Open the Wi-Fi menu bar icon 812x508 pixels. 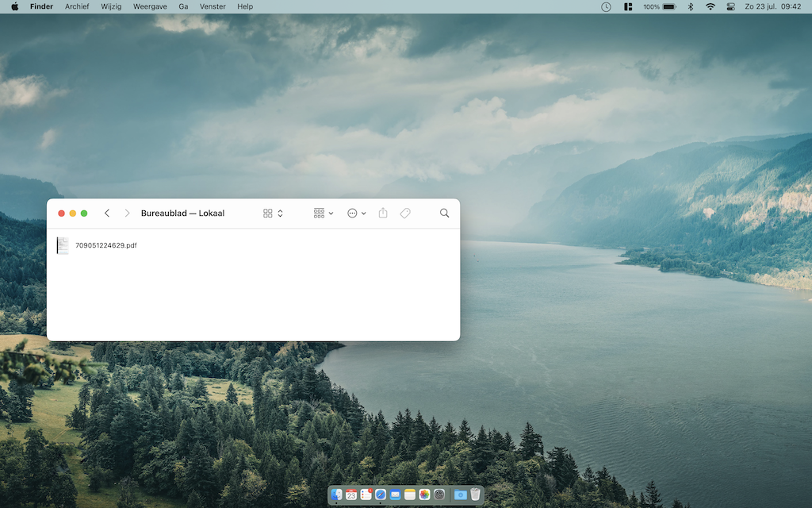tap(710, 6)
